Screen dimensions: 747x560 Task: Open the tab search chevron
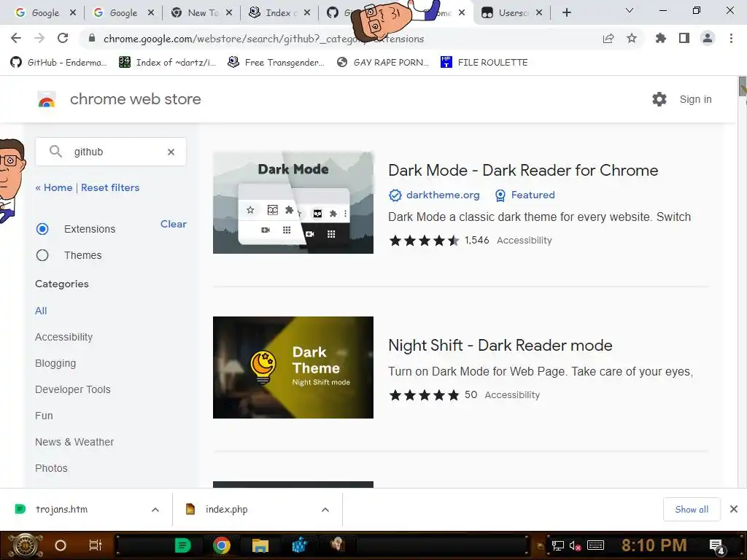click(630, 10)
